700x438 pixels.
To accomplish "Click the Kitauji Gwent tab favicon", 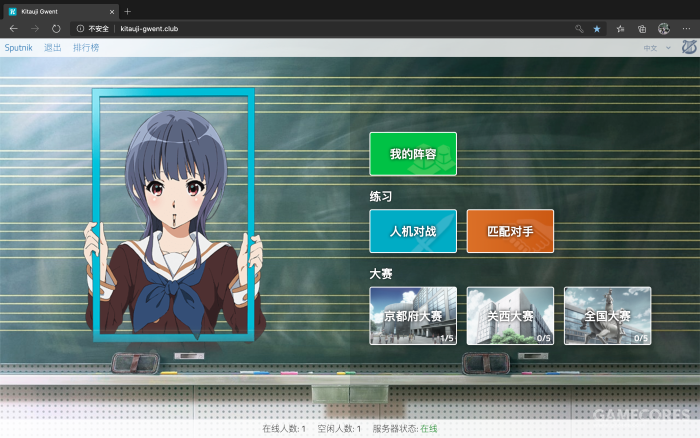I will pos(12,12).
